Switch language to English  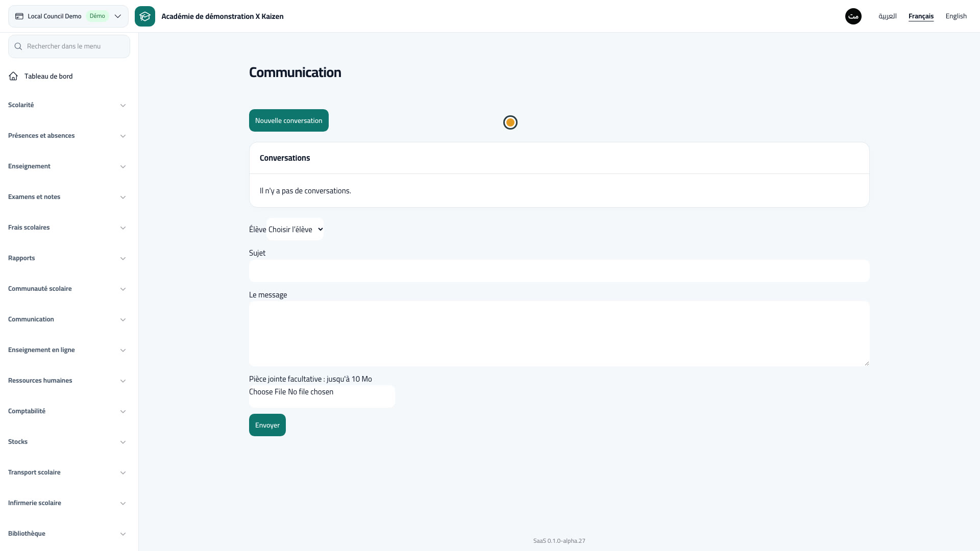(x=956, y=16)
